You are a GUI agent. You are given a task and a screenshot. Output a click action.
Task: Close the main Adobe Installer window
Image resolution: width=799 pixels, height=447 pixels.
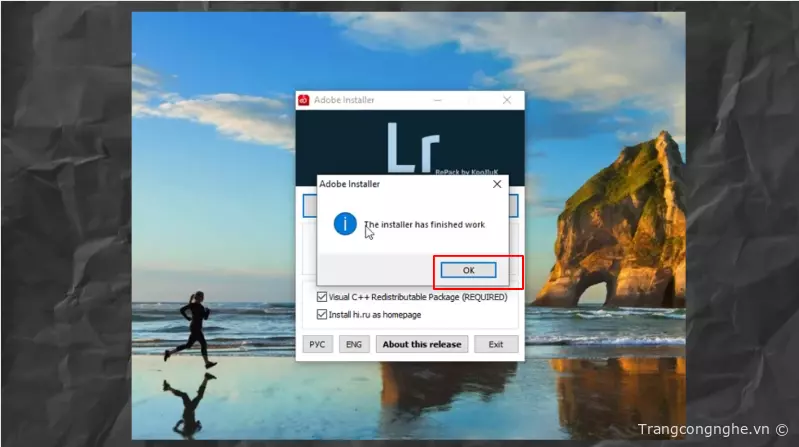(508, 100)
